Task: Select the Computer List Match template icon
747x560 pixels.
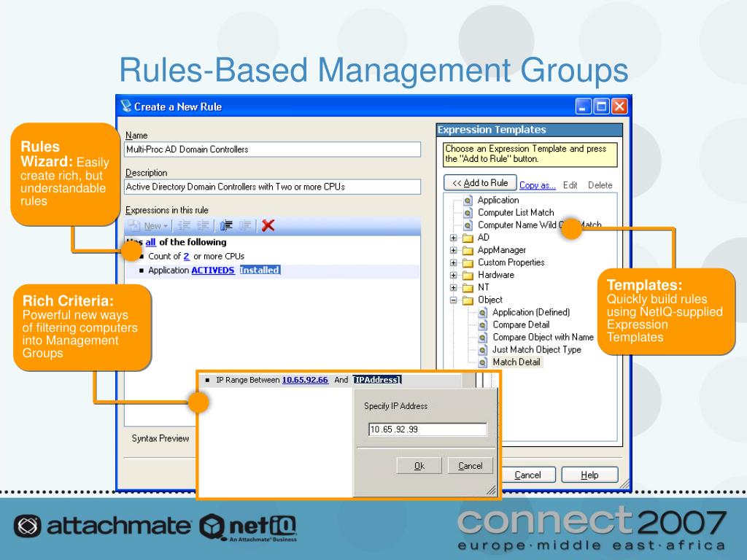Action: [x=468, y=213]
